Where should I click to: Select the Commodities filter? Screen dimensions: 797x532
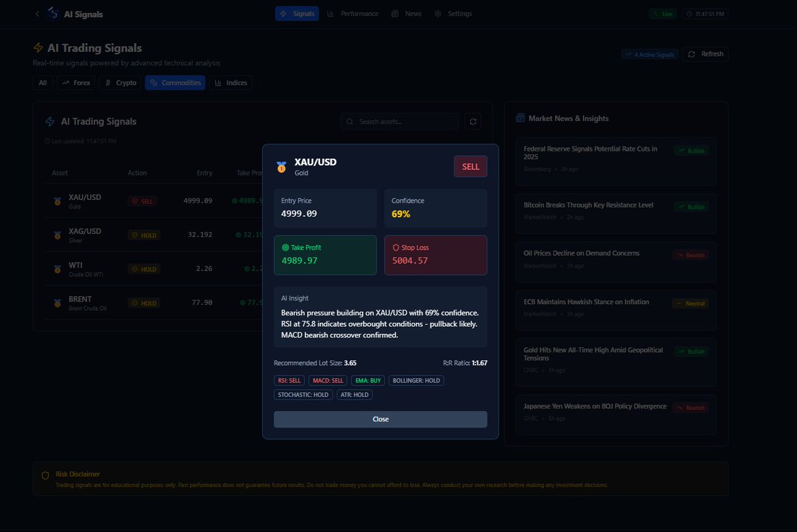click(175, 83)
